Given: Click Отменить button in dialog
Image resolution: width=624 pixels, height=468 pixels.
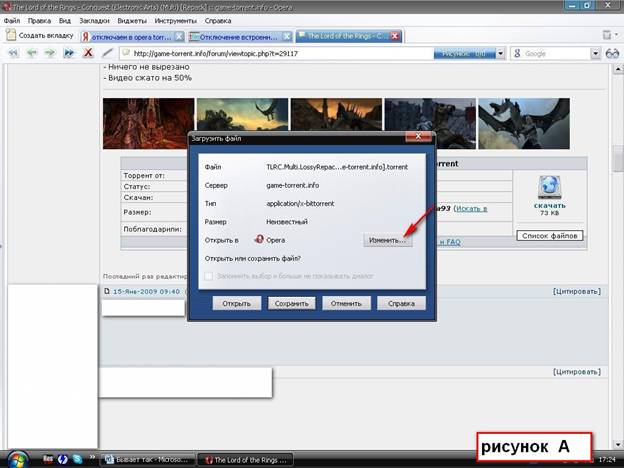Looking at the screenshot, I should [x=346, y=303].
